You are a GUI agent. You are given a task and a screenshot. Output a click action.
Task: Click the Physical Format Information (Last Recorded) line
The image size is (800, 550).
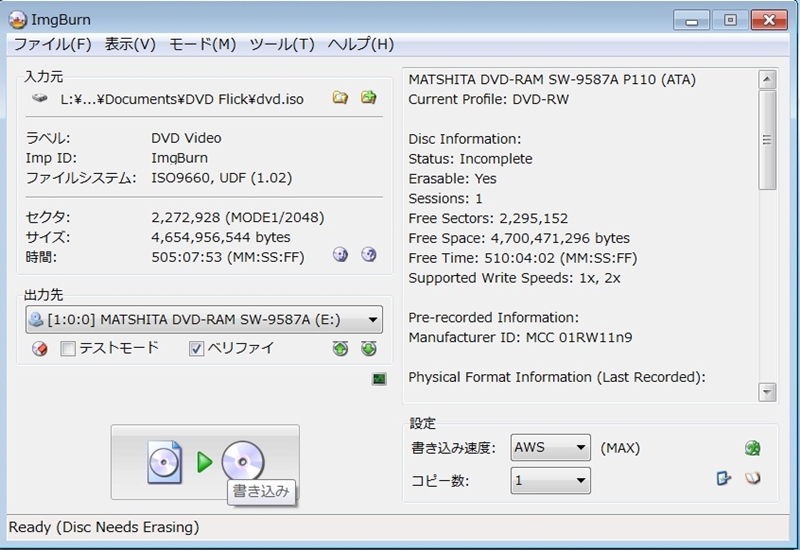click(x=557, y=377)
